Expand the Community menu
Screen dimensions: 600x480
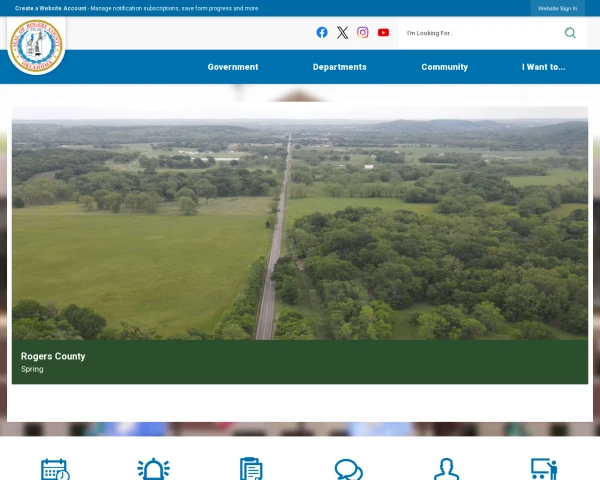(444, 67)
